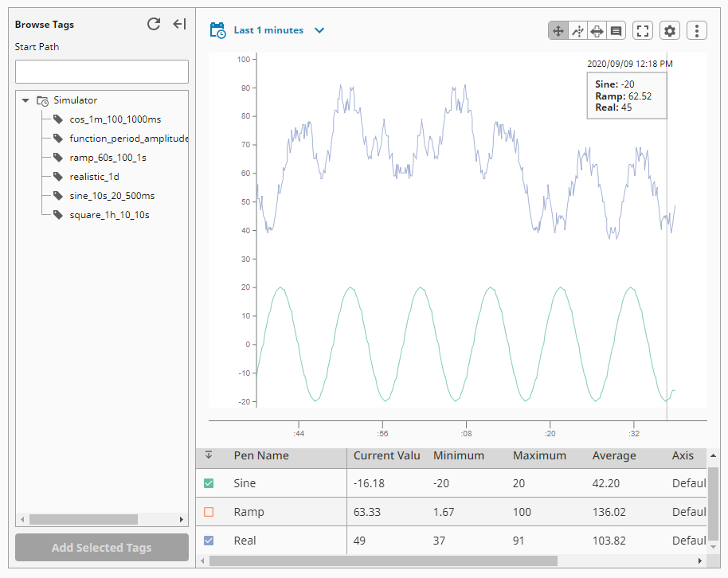The image size is (728, 578).
Task: Choose the print chart icon
Action: tap(597, 31)
